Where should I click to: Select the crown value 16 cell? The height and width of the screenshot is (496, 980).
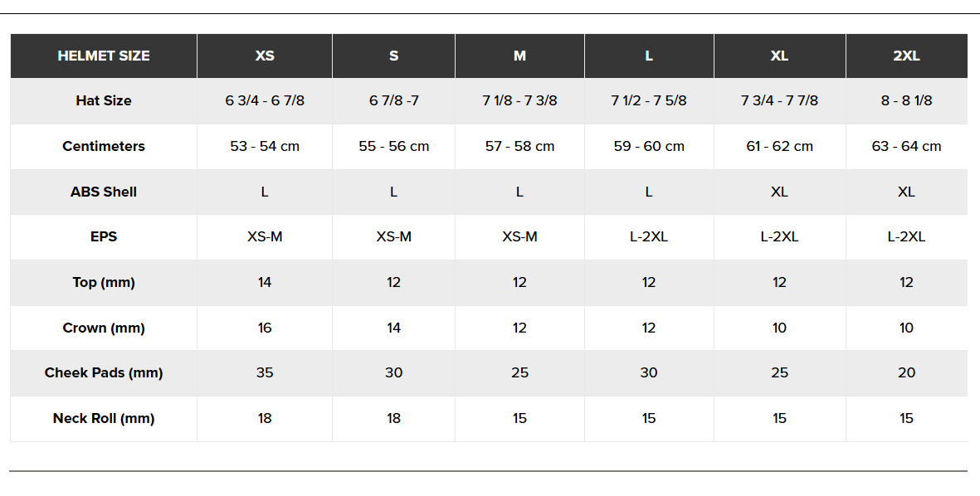click(x=265, y=328)
